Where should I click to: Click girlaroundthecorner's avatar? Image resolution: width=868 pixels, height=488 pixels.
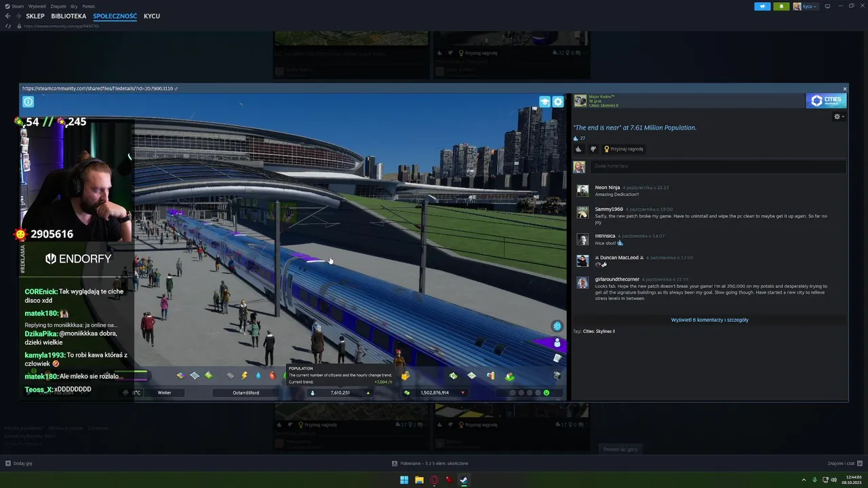tap(583, 283)
